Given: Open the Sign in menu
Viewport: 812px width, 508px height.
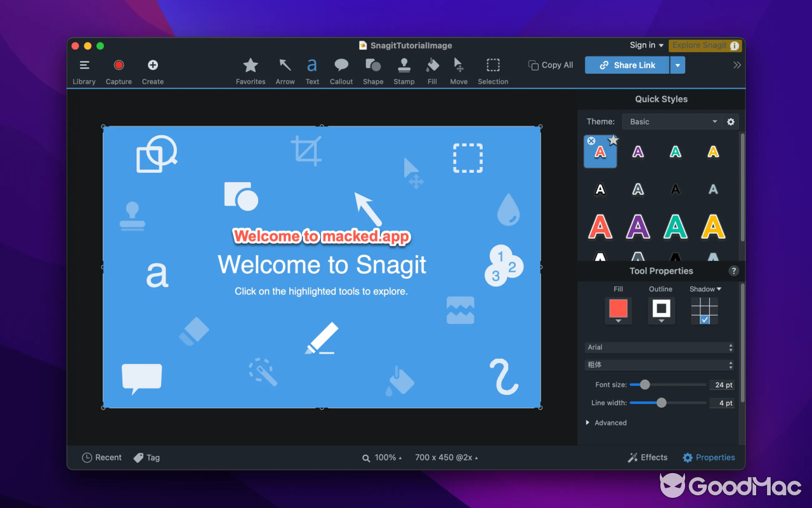Looking at the screenshot, I should tap(646, 45).
